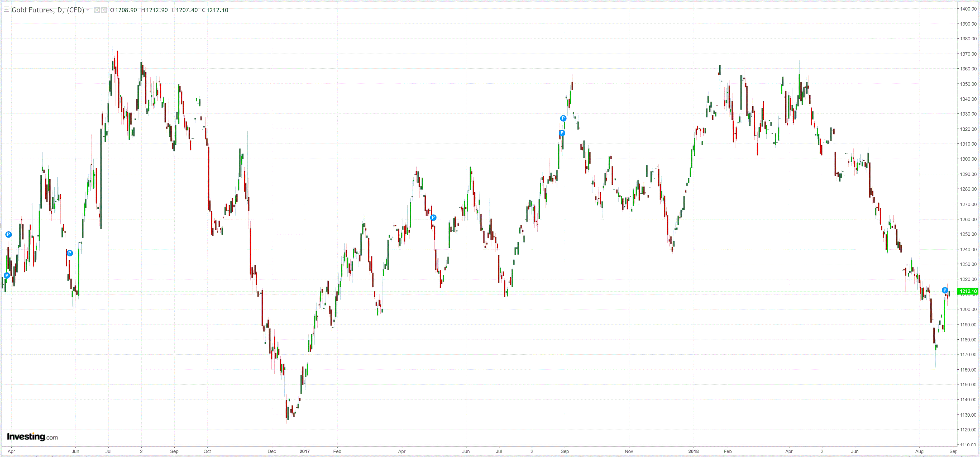Click the topmost P marker at left edge
Screen dimensions: 980x457
pyautogui.click(x=8, y=234)
